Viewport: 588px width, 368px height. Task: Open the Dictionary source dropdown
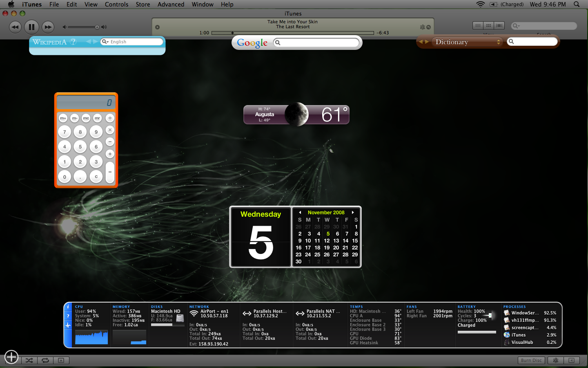[x=468, y=42]
